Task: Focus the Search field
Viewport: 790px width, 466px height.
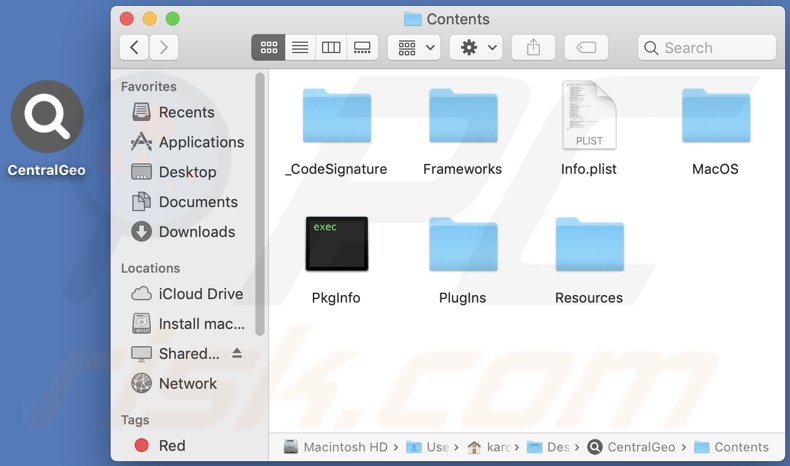Action: pos(706,48)
